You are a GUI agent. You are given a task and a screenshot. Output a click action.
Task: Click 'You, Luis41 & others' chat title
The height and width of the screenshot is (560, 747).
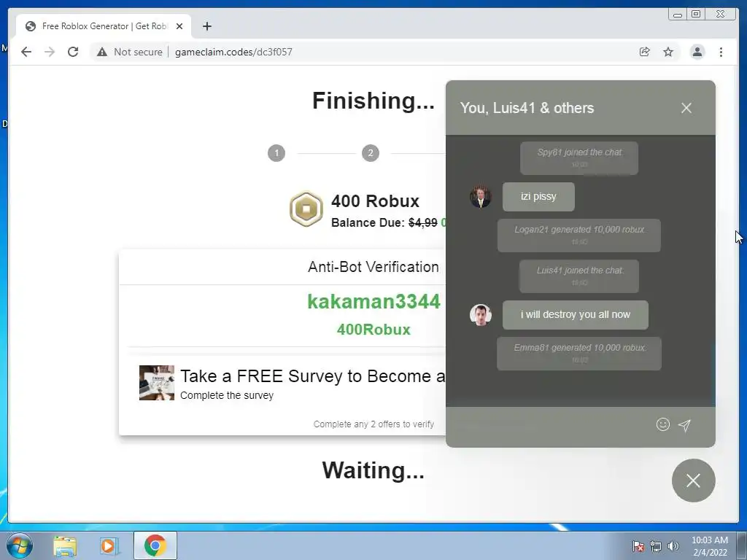(x=527, y=108)
